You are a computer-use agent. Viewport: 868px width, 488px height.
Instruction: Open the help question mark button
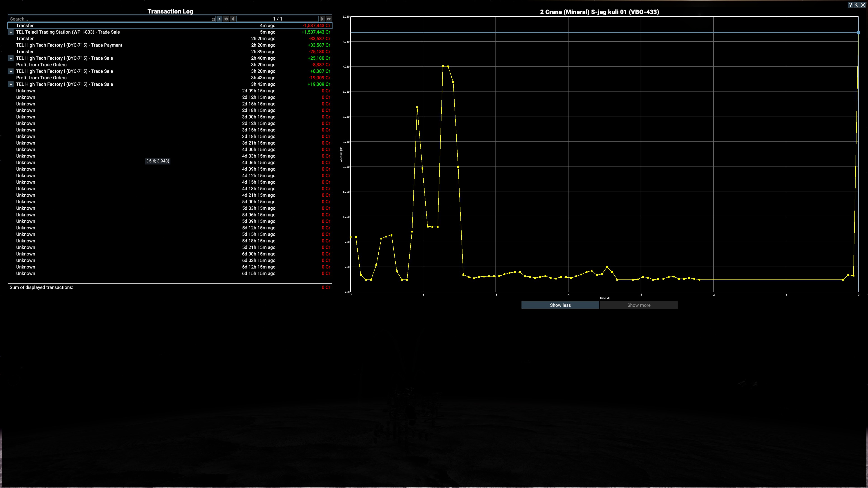[x=850, y=5]
